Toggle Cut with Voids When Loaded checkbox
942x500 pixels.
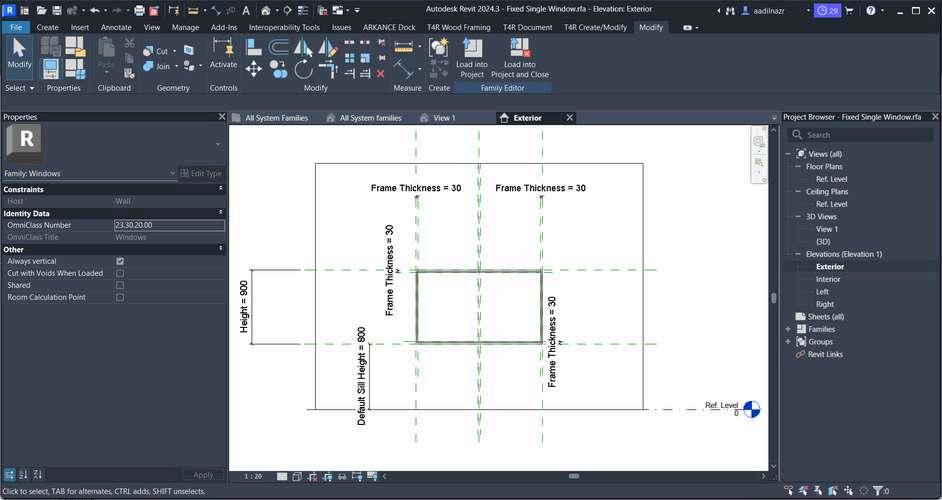pos(120,273)
